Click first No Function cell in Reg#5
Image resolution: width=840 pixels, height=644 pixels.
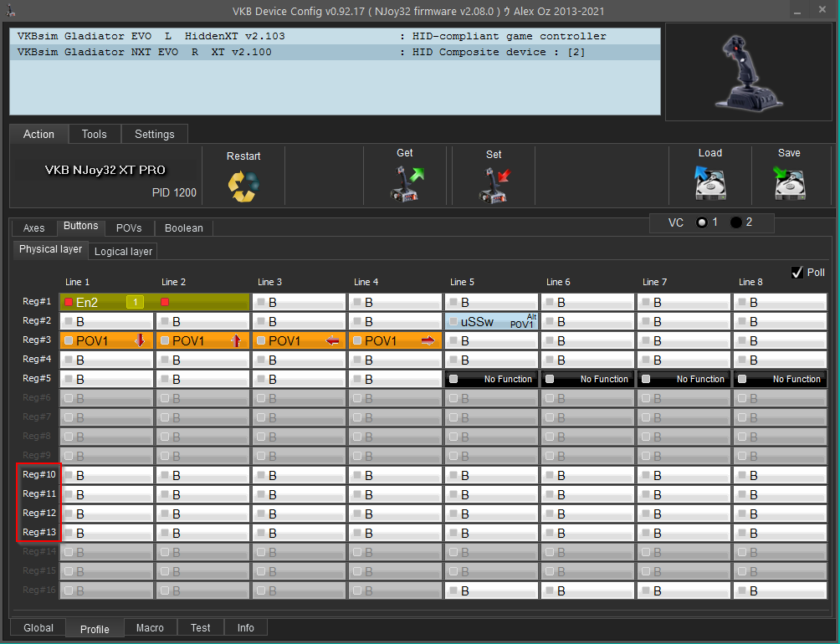(x=491, y=380)
